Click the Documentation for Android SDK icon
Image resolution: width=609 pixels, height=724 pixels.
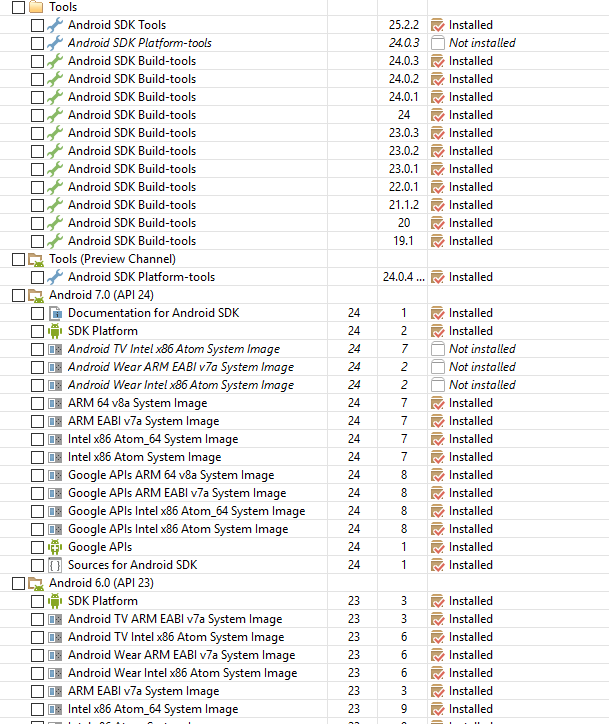coord(55,313)
